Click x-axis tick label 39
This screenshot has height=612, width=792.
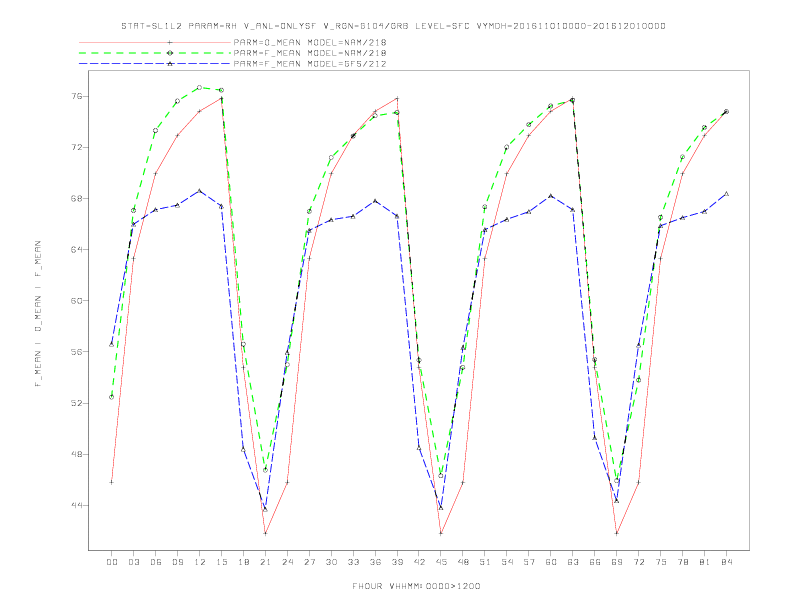(397, 562)
